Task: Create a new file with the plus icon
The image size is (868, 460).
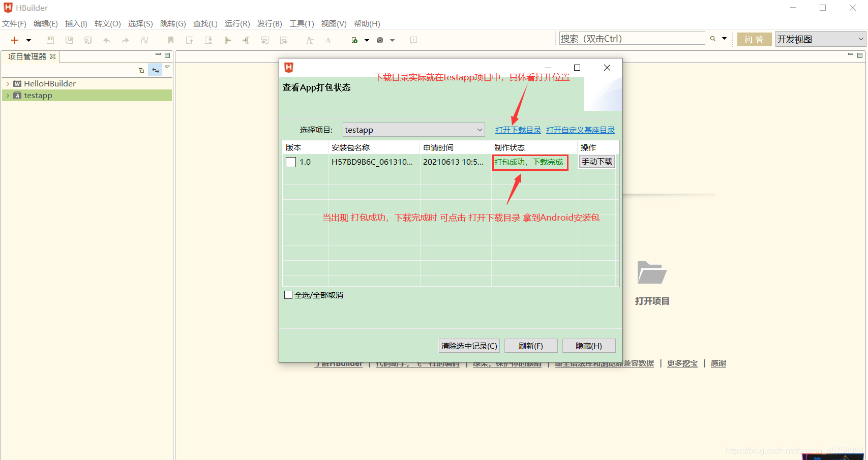Action: pyautogui.click(x=14, y=40)
